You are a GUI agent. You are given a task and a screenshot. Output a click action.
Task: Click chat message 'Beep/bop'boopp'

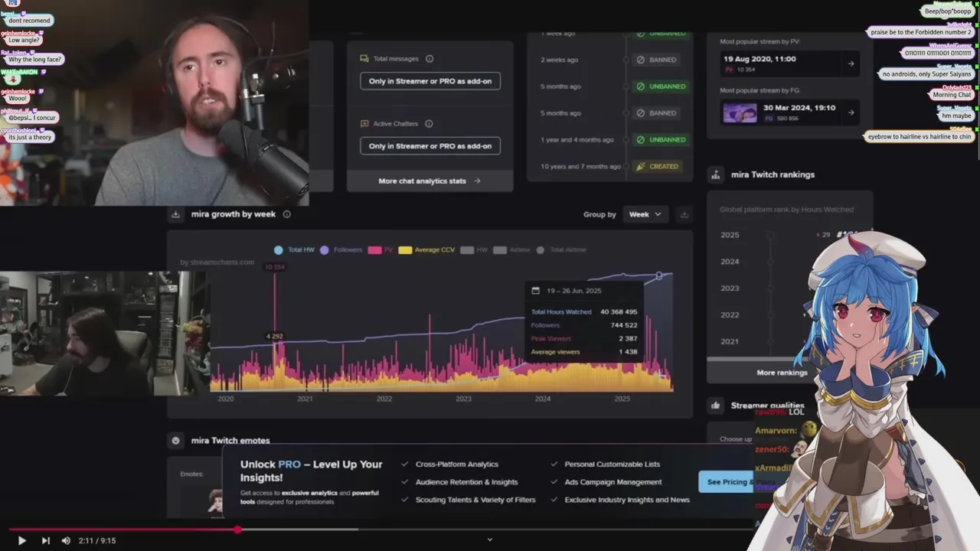click(x=948, y=11)
